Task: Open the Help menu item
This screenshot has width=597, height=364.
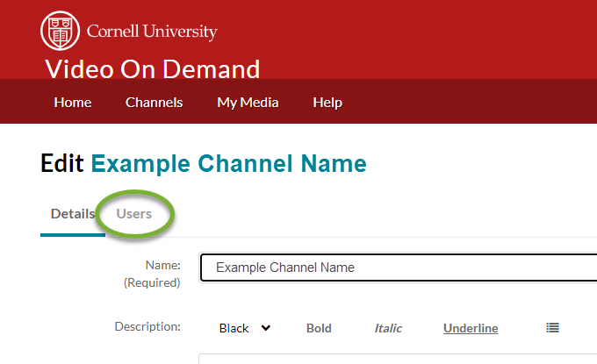Action: click(x=327, y=103)
